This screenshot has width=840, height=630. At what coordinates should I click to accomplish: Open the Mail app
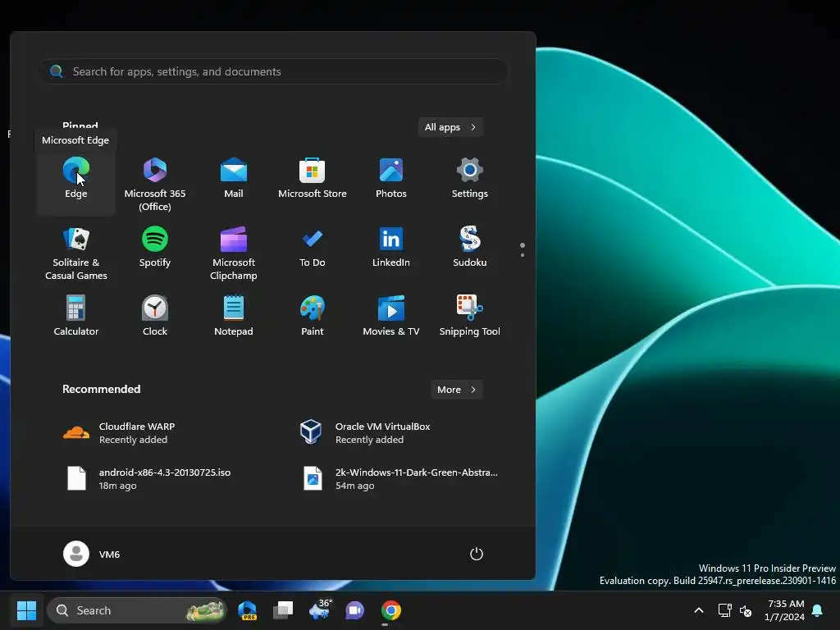(x=234, y=179)
